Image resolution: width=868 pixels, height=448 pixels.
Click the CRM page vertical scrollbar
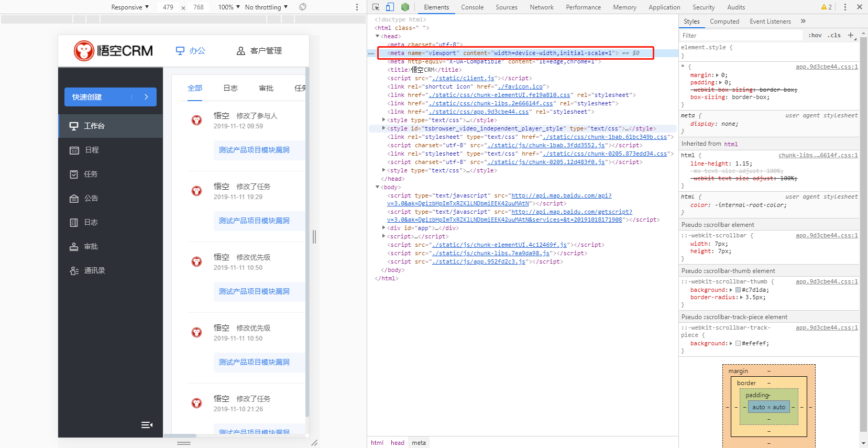[x=307, y=241]
